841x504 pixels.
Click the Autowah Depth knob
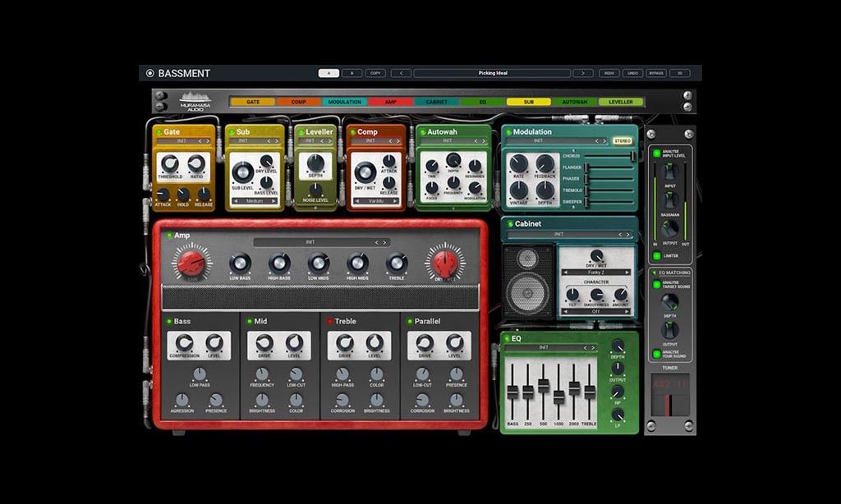453,160
